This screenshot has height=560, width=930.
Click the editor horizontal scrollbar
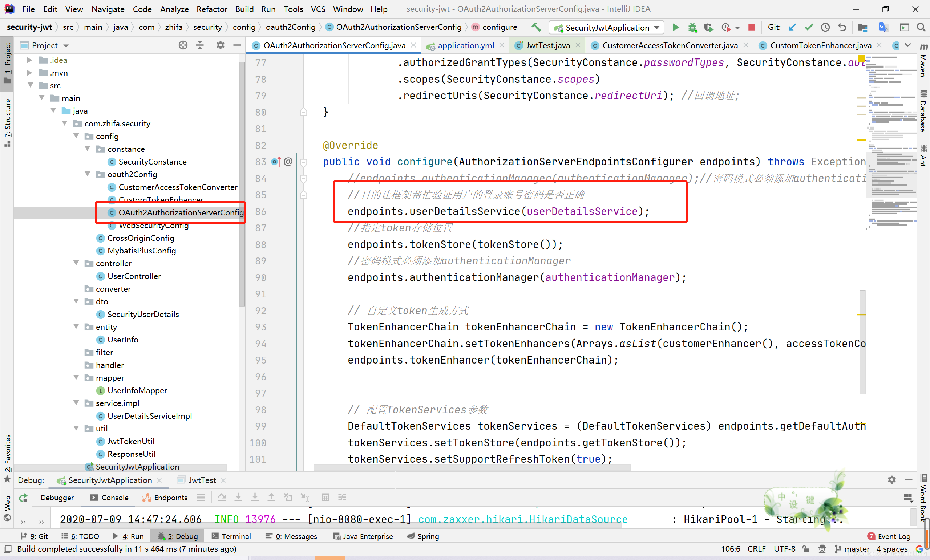[472, 468]
